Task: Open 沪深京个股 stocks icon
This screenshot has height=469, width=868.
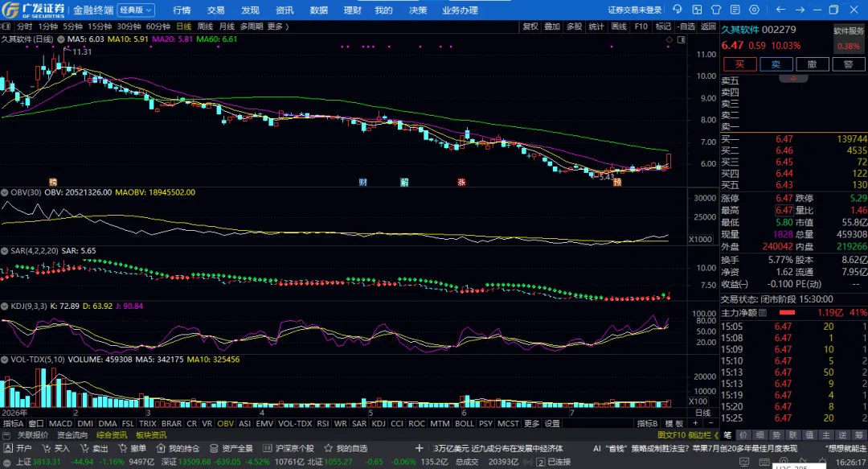Action: pos(268,448)
